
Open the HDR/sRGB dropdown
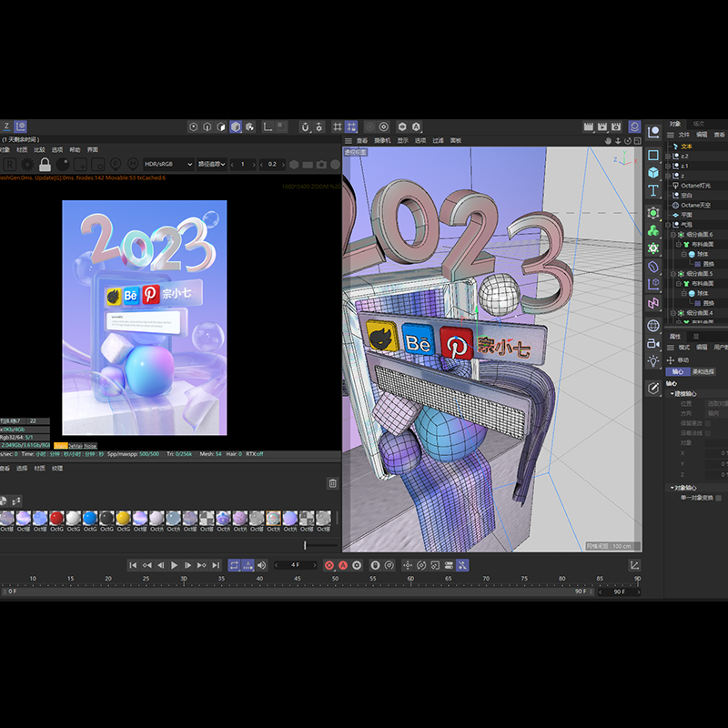[168, 164]
